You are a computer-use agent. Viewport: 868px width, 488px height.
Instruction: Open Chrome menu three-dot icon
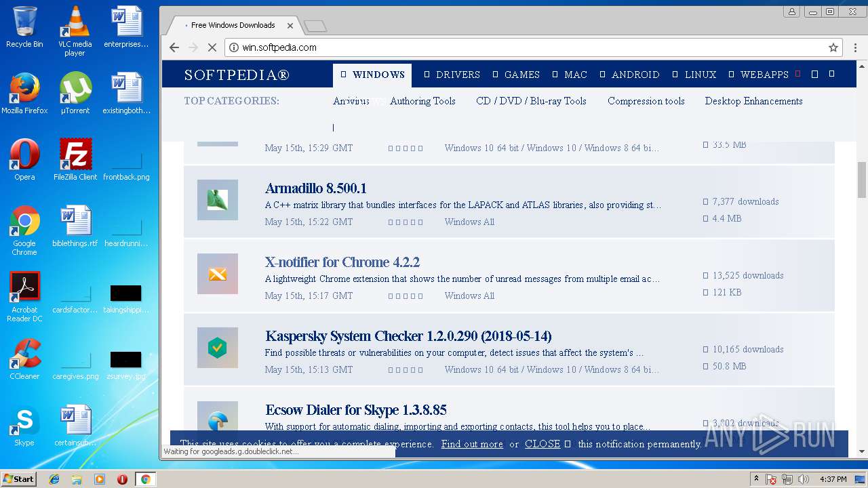[854, 47]
